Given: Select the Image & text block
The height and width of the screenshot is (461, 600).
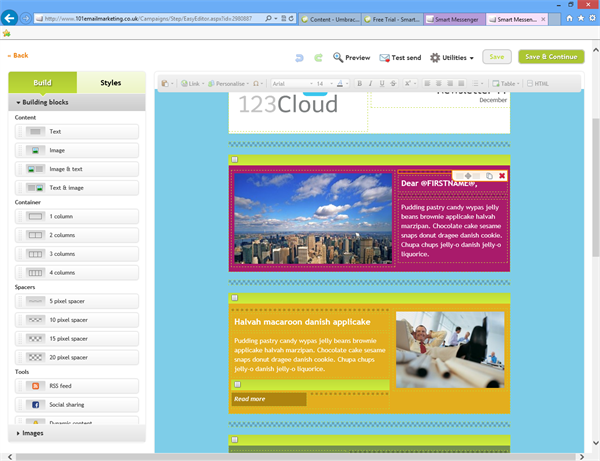Looking at the screenshot, I should [x=77, y=169].
